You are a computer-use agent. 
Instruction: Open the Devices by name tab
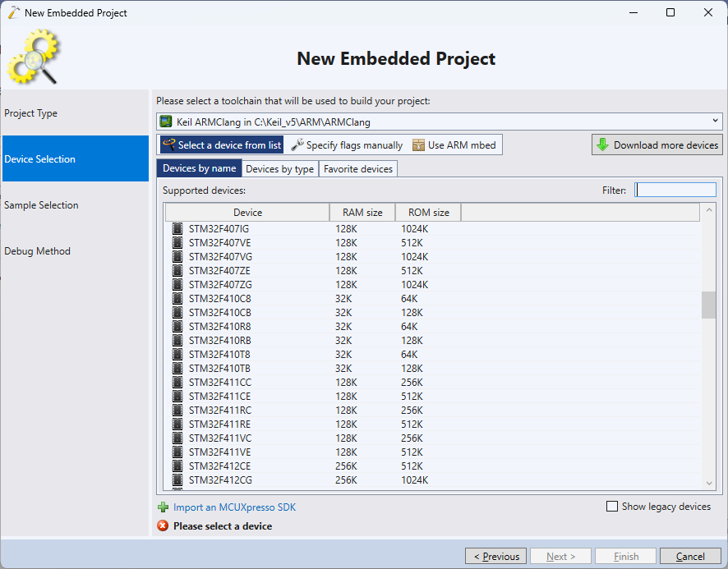point(199,168)
